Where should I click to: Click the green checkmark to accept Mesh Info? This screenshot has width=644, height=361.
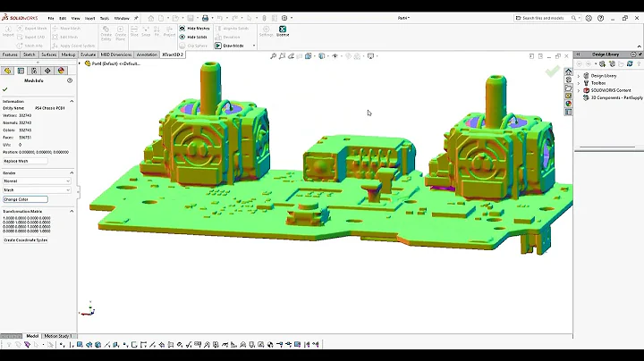[5, 89]
